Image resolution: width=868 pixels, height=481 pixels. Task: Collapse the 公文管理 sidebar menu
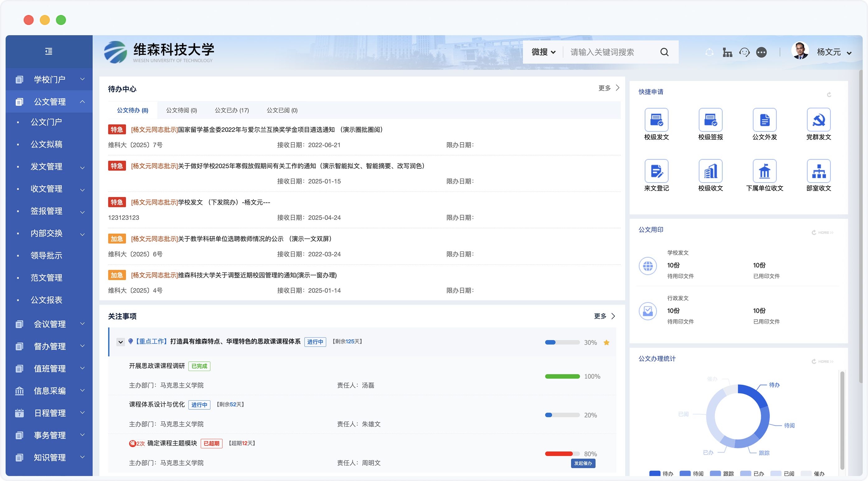pyautogui.click(x=82, y=101)
